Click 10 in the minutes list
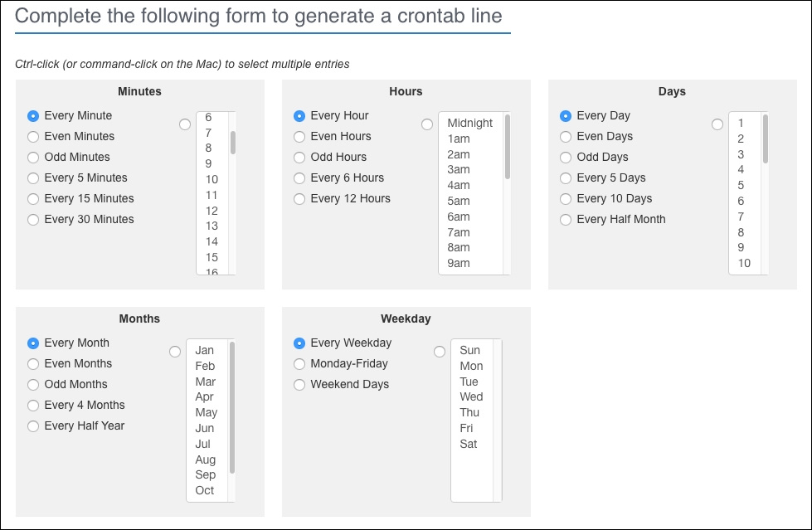This screenshot has width=812, height=530. (x=212, y=179)
